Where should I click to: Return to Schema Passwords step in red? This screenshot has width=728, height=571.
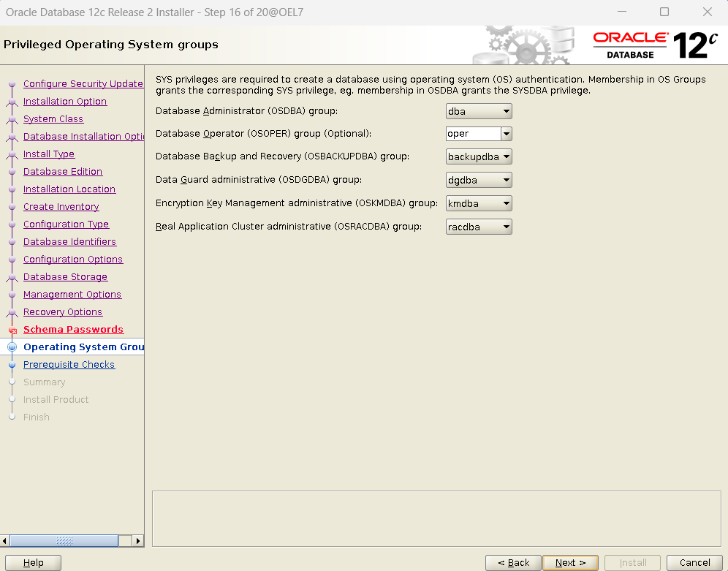[x=73, y=330]
